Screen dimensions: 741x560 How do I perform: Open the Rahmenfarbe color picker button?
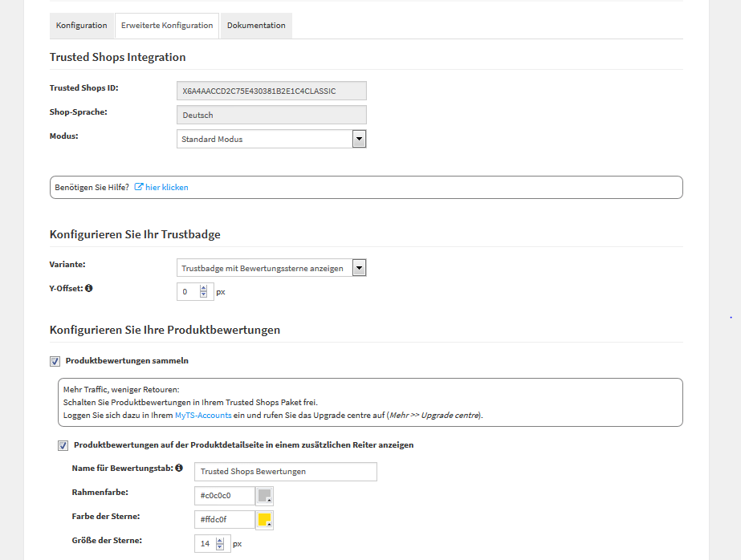tap(263, 495)
